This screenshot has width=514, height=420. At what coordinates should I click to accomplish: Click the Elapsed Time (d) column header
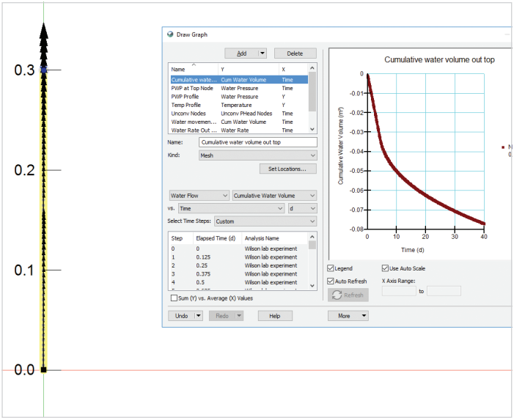[217, 238]
